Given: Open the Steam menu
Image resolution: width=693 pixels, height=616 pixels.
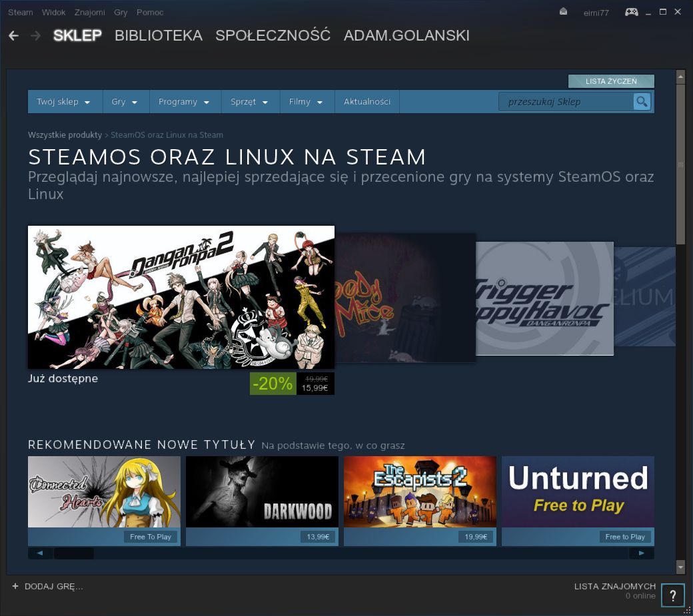Looking at the screenshot, I should [x=21, y=13].
